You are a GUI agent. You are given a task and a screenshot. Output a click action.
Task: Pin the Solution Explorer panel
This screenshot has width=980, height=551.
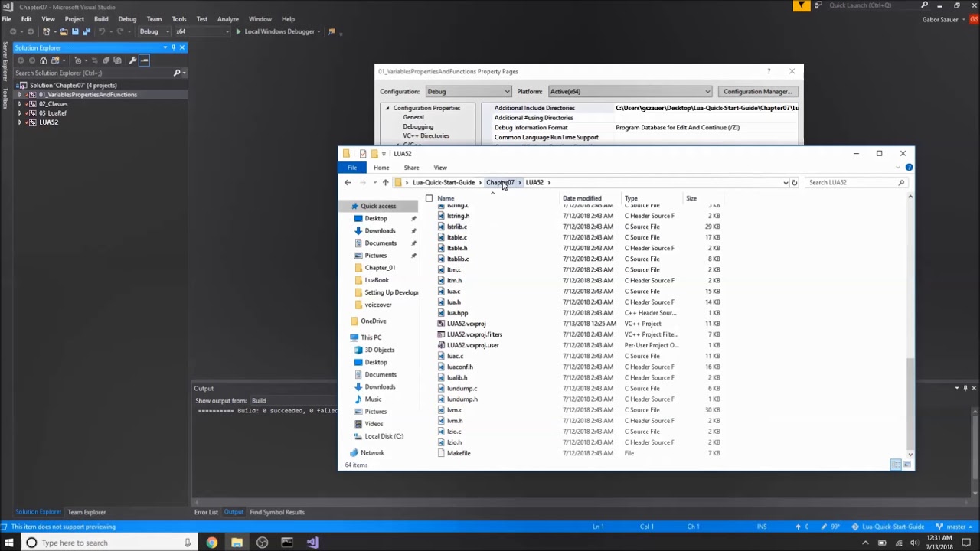pos(173,47)
